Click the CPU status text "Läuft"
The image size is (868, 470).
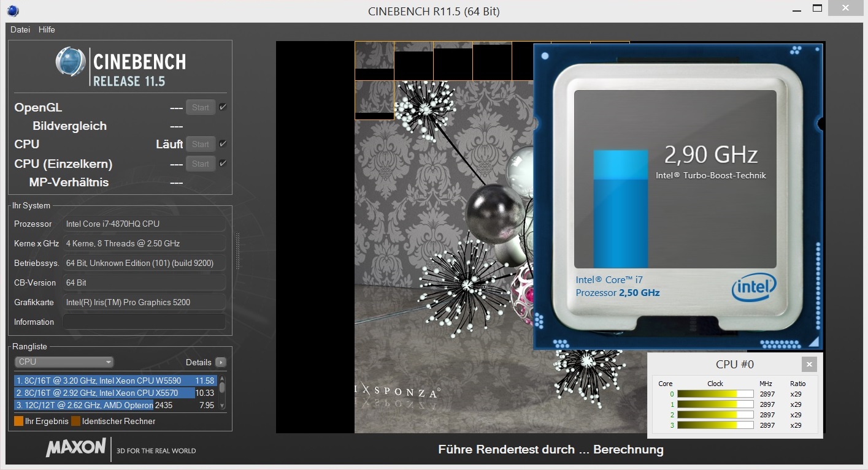pos(169,144)
